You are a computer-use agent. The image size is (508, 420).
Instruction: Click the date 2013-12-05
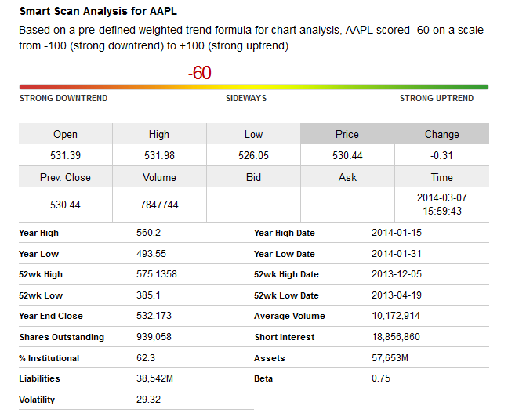tap(397, 274)
